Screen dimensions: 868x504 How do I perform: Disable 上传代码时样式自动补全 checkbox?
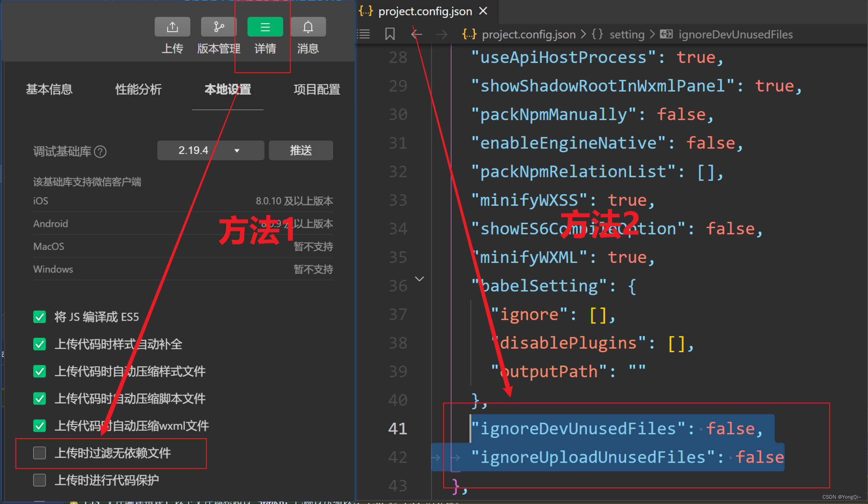[x=39, y=344]
